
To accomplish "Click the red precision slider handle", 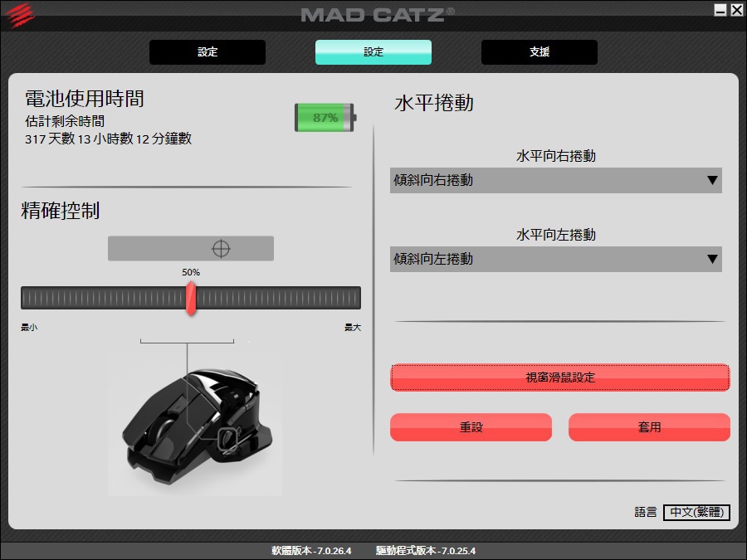I will 191,298.
